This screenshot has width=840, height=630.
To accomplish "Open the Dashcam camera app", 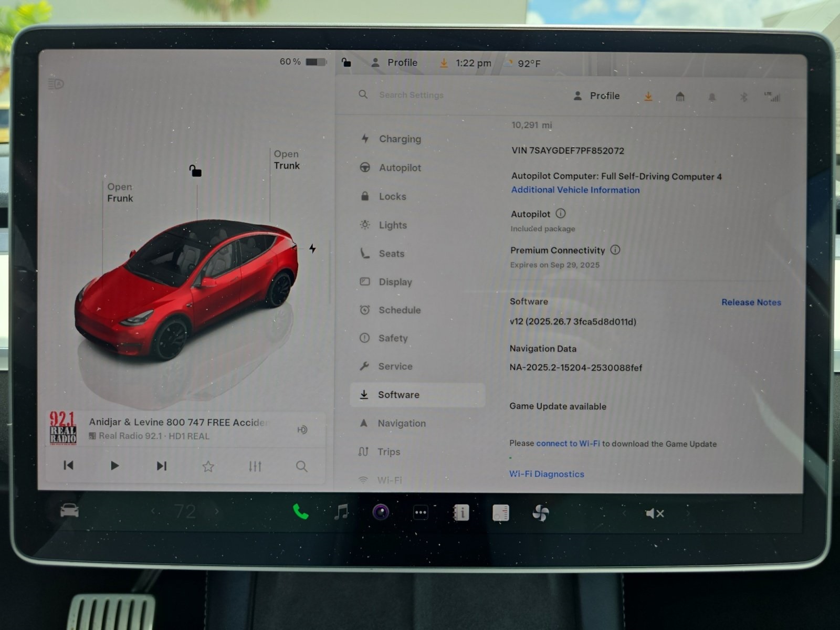I will point(381,512).
